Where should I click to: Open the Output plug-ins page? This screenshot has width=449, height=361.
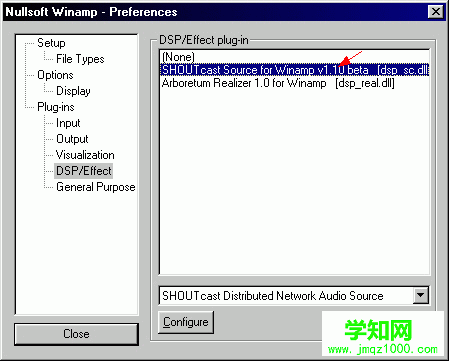72,139
